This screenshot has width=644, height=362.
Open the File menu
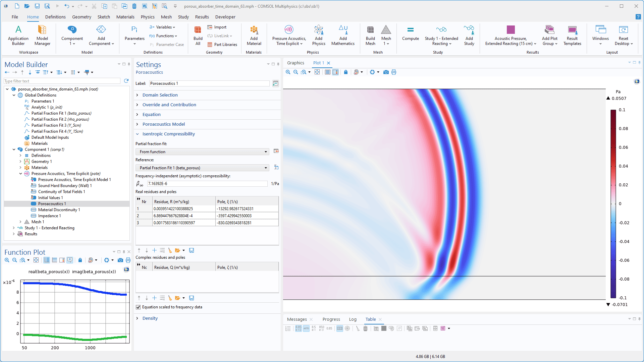[x=15, y=17]
